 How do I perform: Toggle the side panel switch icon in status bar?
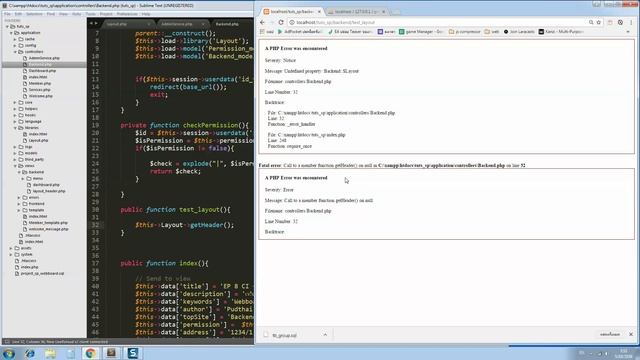7,342
